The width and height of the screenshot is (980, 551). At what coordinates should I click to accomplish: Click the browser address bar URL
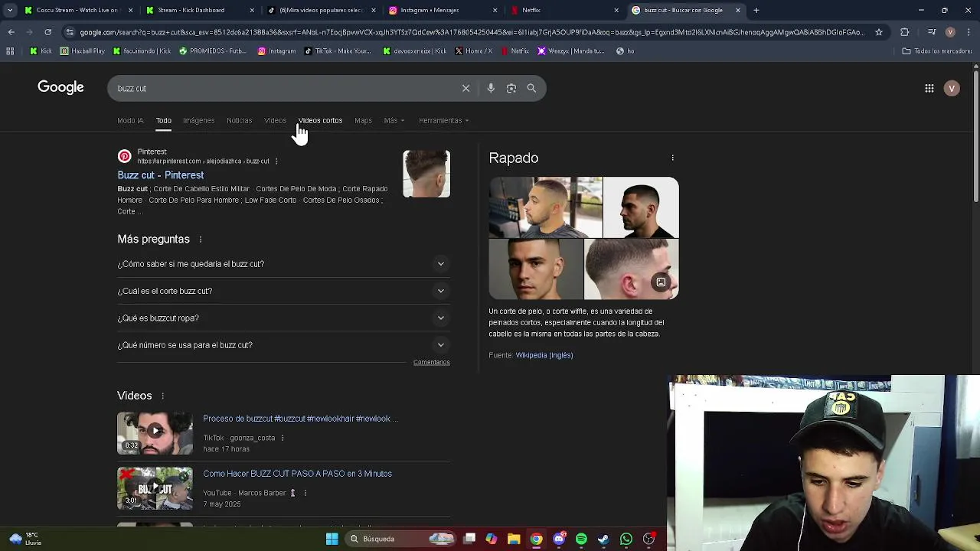(x=471, y=32)
